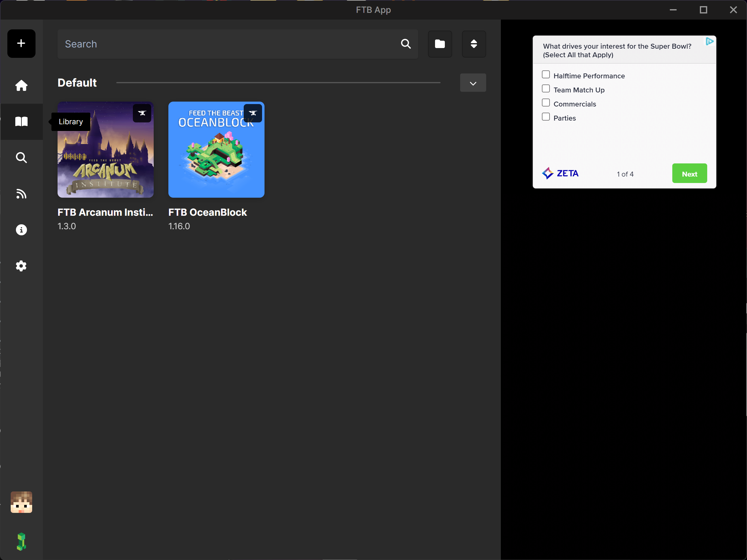Open the info circle icon
The image size is (747, 560).
(x=21, y=230)
